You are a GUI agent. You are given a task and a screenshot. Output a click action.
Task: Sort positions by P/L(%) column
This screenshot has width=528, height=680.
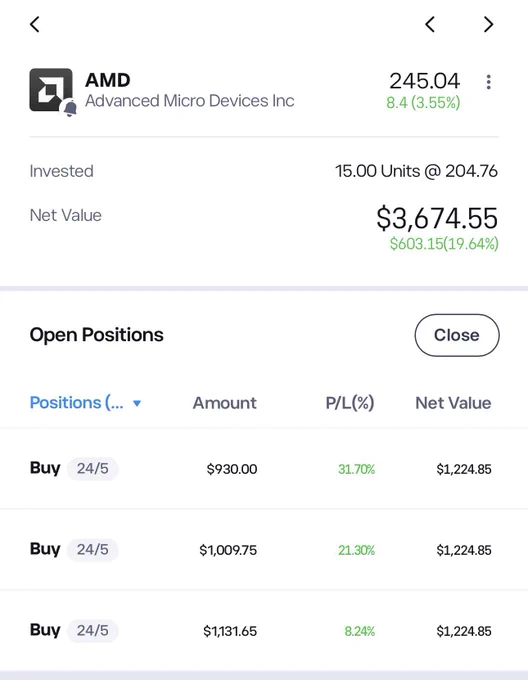pos(350,403)
